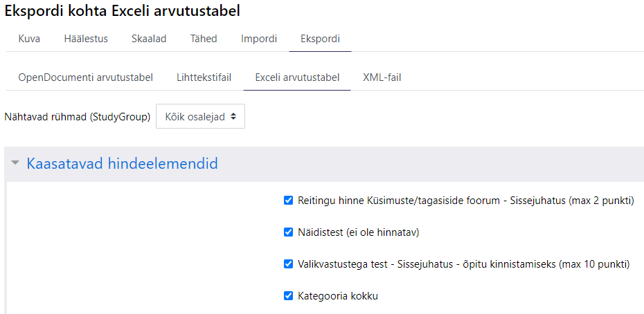Click the Nähtavad rühmad (StudyGroup) label
Image resolution: width=644 pixels, height=314 pixels.
(x=78, y=117)
